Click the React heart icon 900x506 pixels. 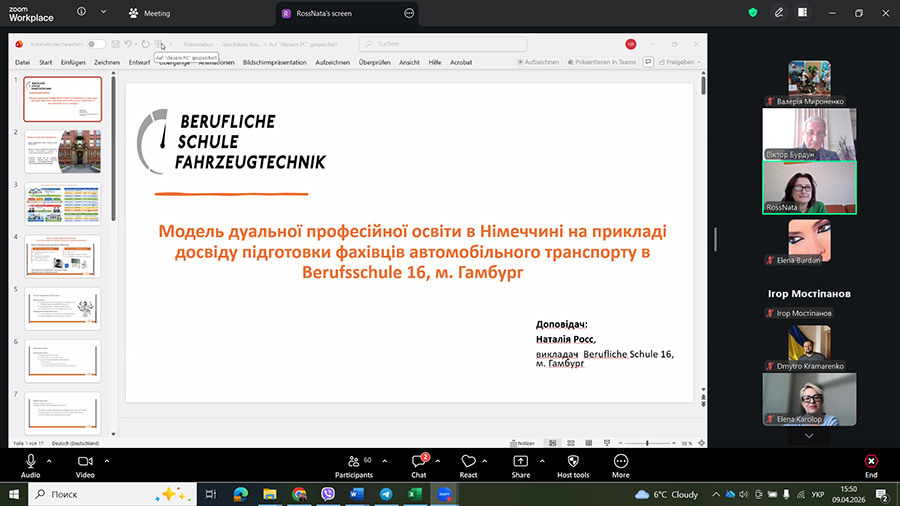point(468,461)
